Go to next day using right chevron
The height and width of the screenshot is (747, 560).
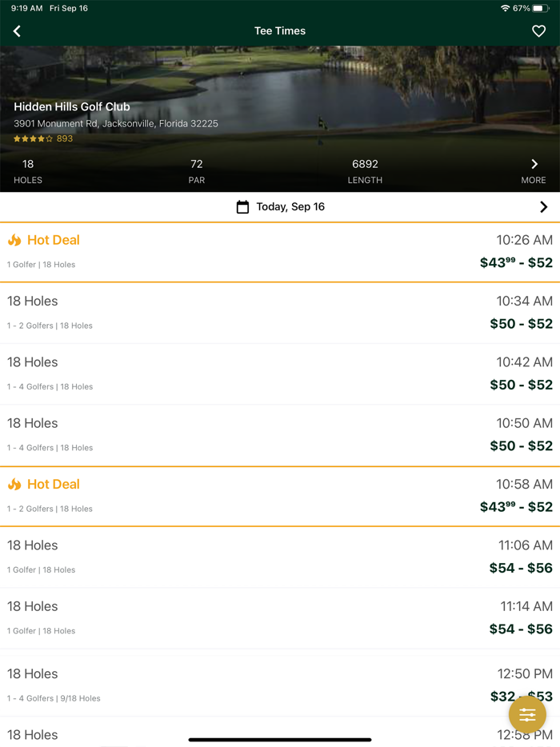pyautogui.click(x=543, y=207)
